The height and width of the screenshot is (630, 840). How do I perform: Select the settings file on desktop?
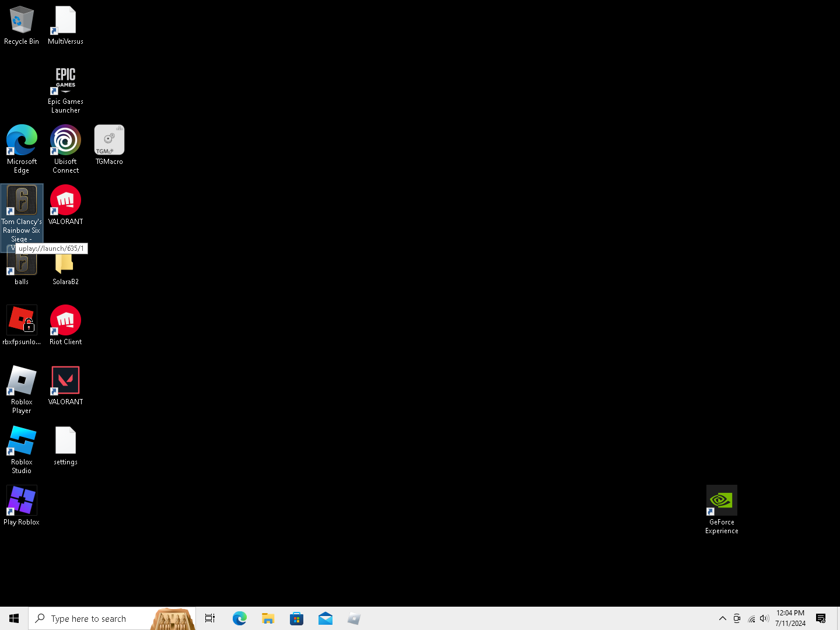(65, 446)
